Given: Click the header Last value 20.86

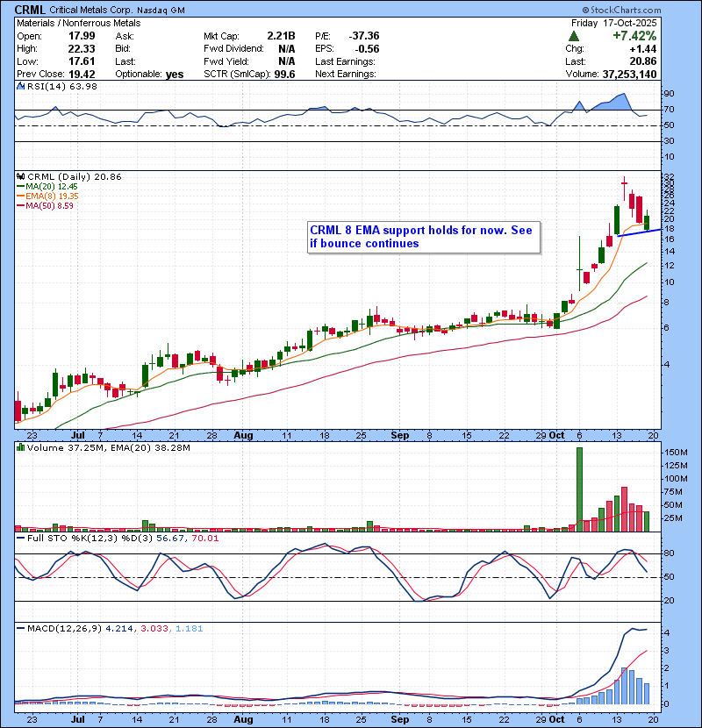Looking at the screenshot, I should (x=643, y=61).
